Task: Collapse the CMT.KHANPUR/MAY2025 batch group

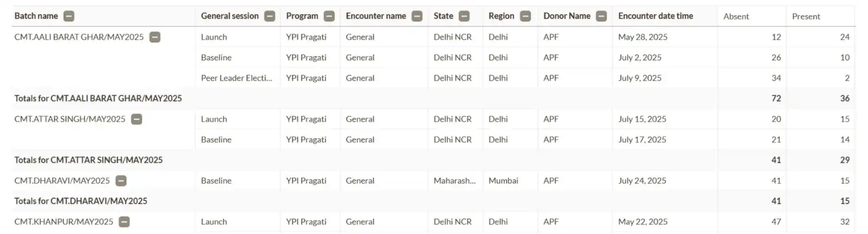Action: (x=124, y=222)
